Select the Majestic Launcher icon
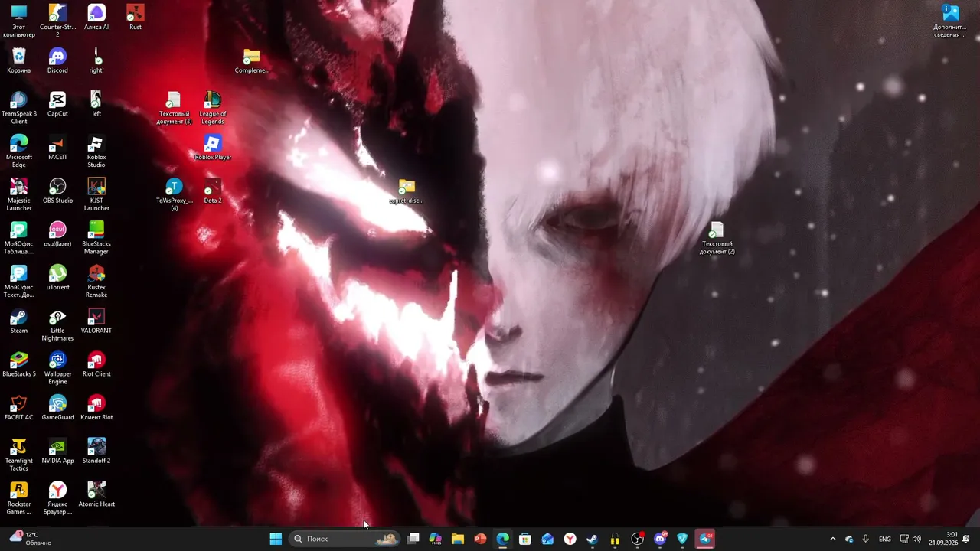The height and width of the screenshot is (551, 980). [18, 195]
